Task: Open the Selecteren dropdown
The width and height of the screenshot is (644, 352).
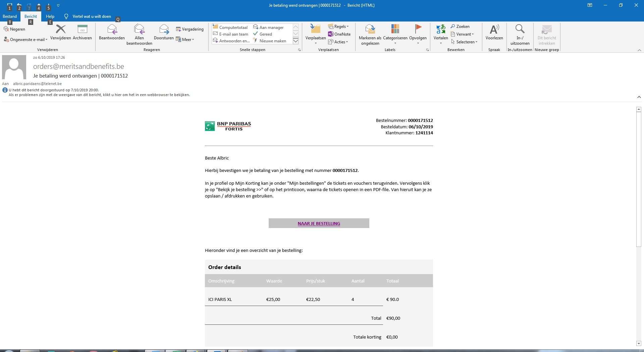Action: [464, 42]
